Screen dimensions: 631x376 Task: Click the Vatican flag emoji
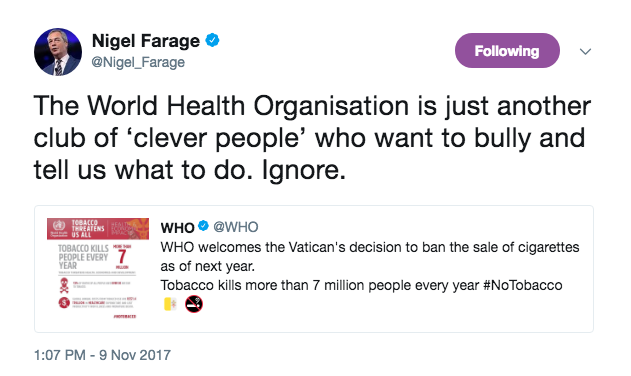170,304
